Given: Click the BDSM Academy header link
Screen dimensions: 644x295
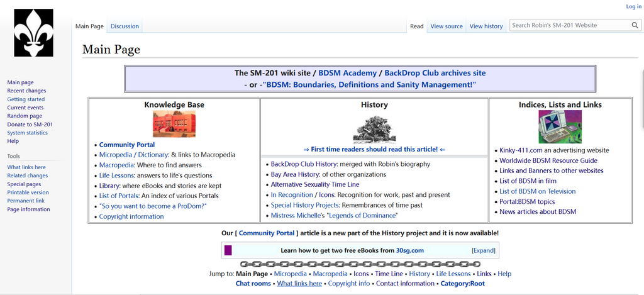Looking at the screenshot, I should coord(347,73).
